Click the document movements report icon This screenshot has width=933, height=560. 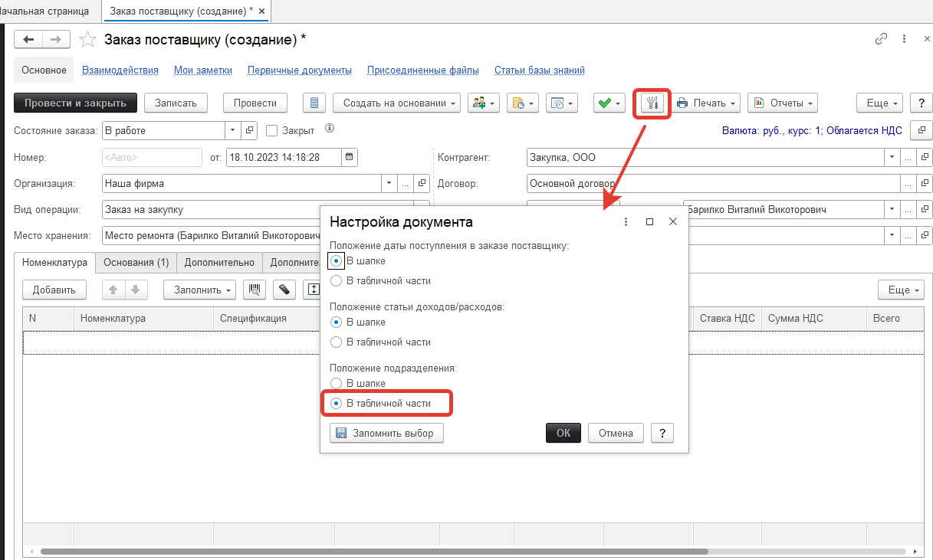point(314,103)
